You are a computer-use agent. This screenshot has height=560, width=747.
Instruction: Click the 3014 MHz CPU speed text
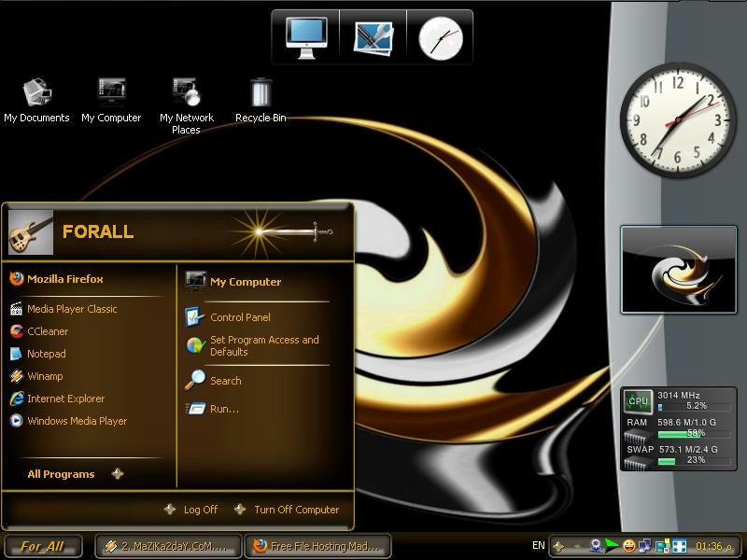[679, 395]
